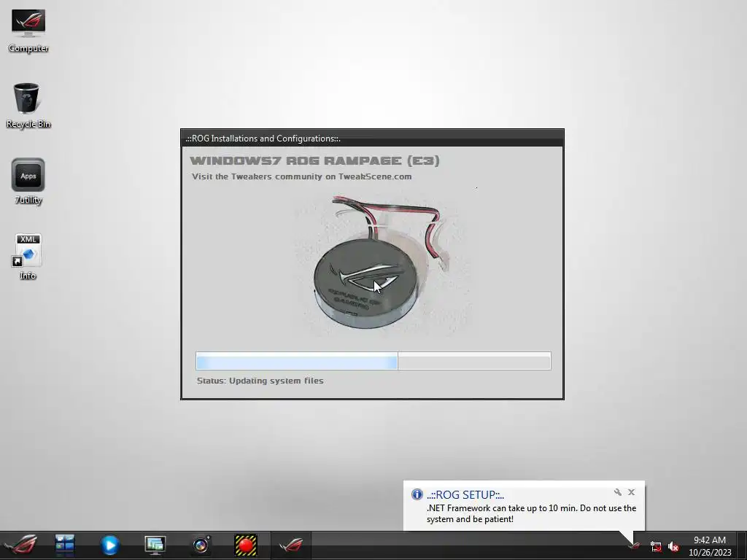747x560 pixels.
Task: Click the .NET Framework notification message
Action: tap(531, 514)
